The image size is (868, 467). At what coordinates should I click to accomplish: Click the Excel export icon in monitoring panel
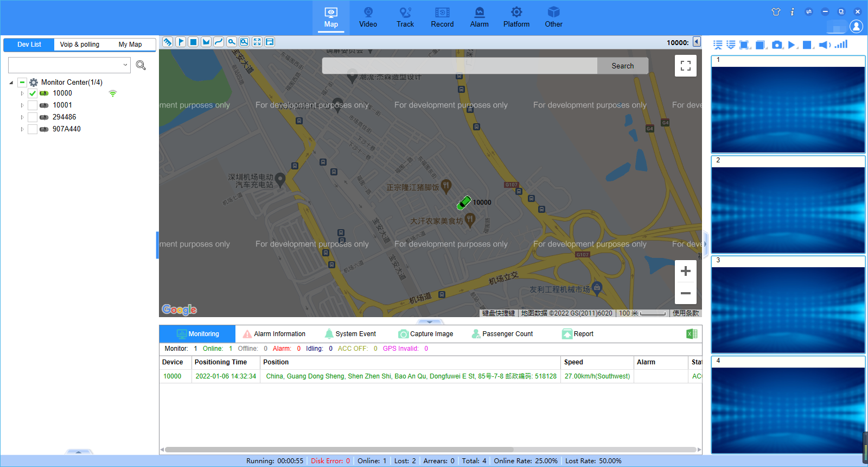692,334
